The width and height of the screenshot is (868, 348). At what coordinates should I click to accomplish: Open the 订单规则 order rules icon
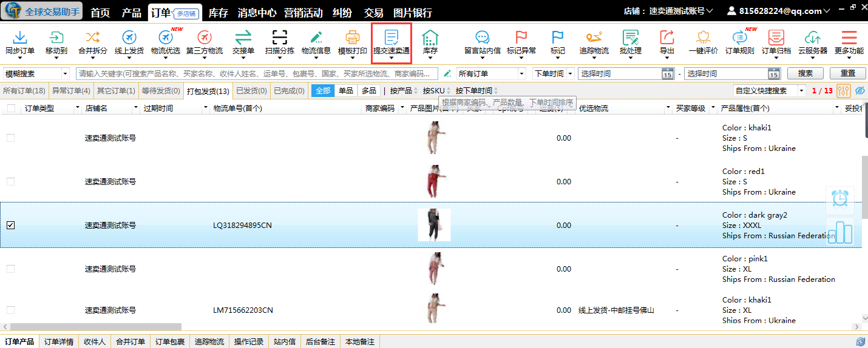tap(740, 38)
